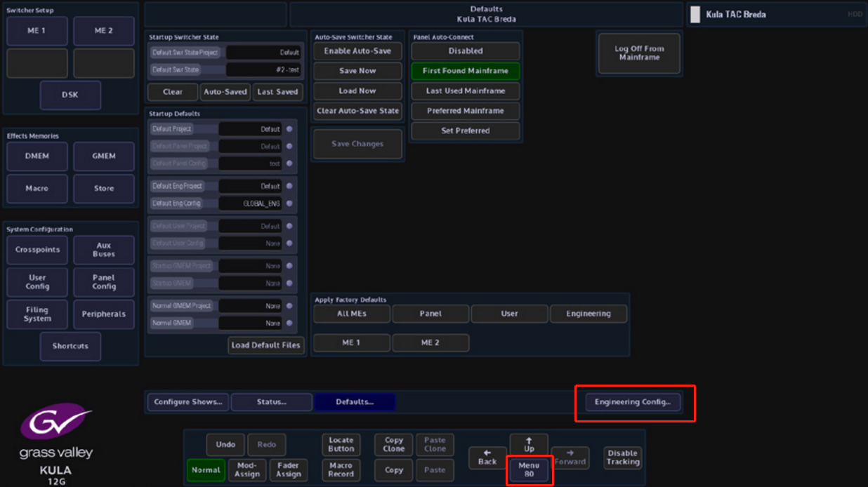Apply factory defaults to All MEs
This screenshot has width=868, height=487.
[352, 314]
